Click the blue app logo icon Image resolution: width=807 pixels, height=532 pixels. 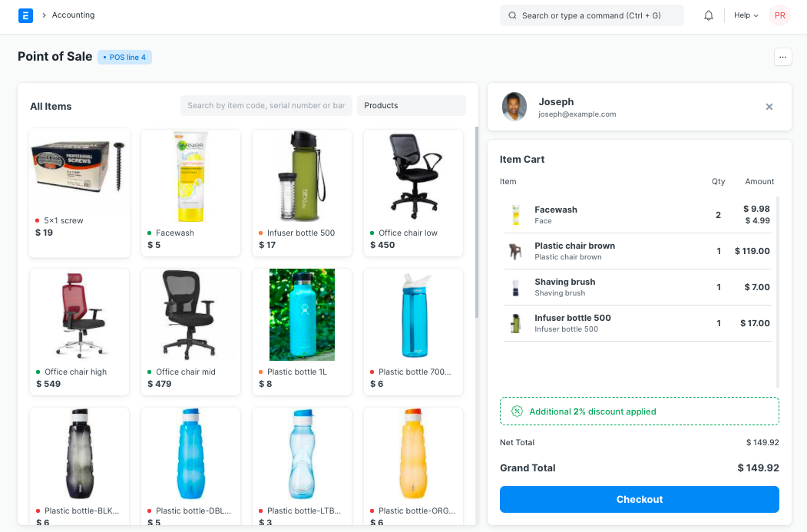point(25,15)
